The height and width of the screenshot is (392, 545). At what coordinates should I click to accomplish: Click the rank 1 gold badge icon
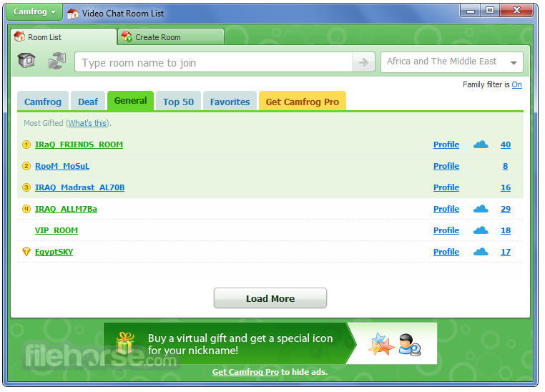pyautogui.click(x=26, y=144)
